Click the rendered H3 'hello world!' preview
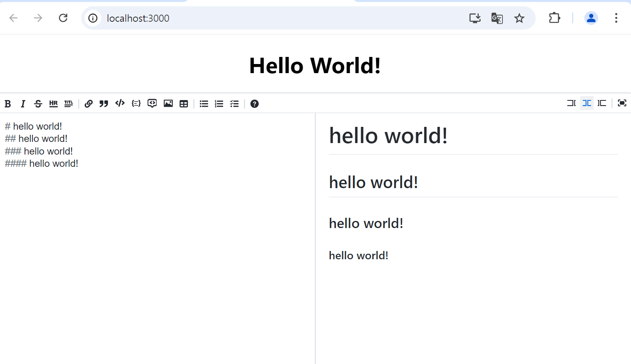This screenshot has width=631, height=364. click(366, 223)
